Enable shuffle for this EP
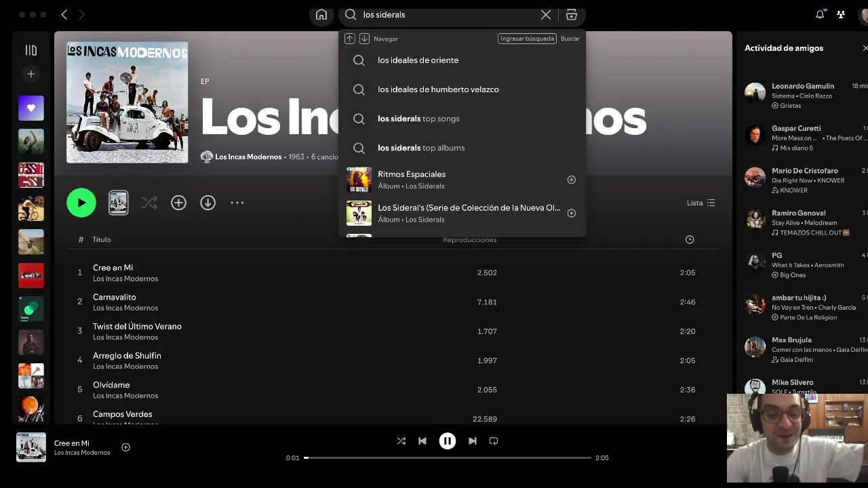The image size is (868, 488). coord(149,203)
